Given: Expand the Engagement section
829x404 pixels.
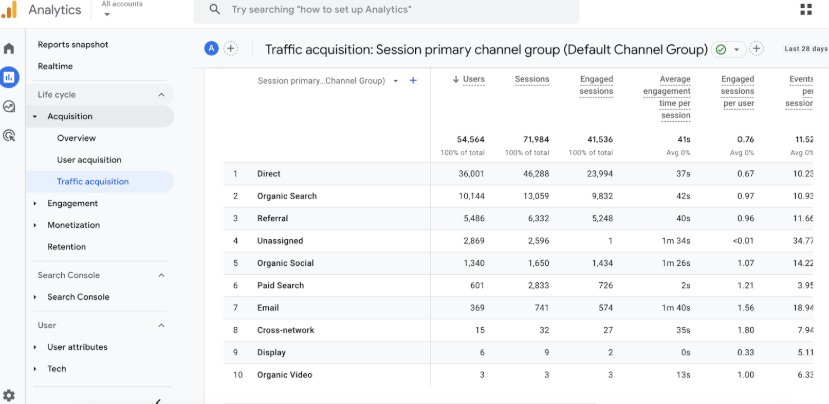Looking at the screenshot, I should (35, 203).
